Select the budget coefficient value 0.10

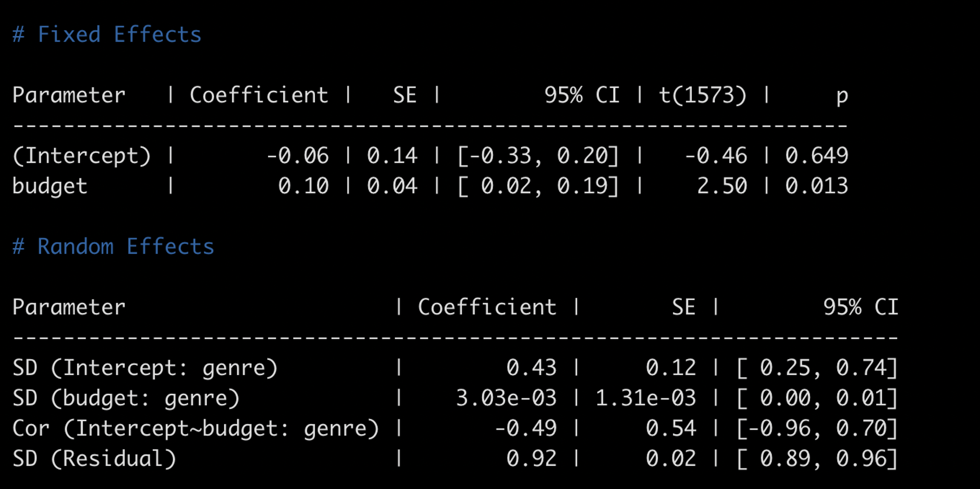[303, 186]
